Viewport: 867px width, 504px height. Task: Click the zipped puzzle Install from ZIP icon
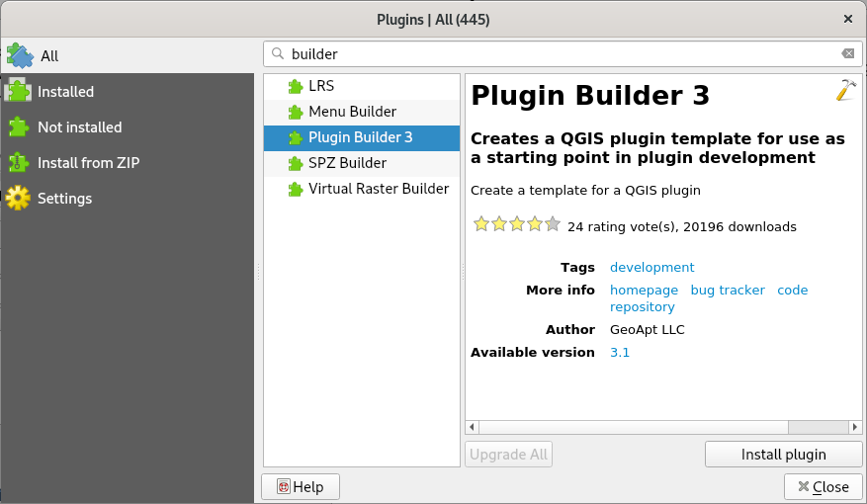click(18, 162)
